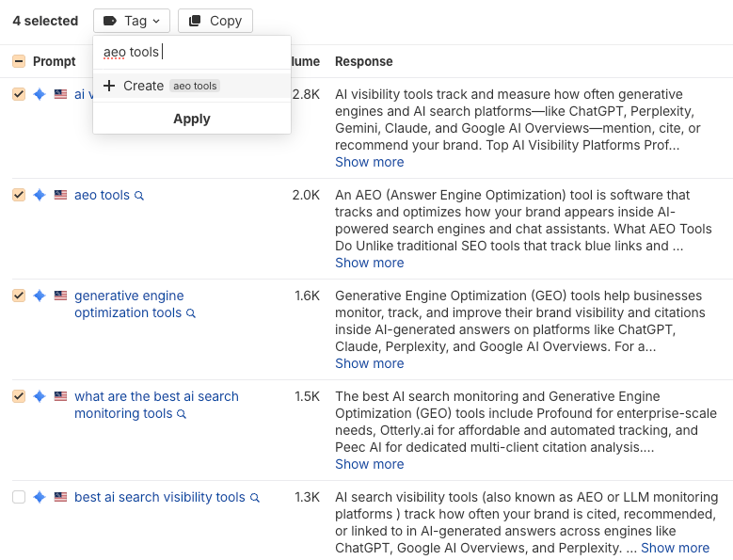Show more of the AEO tool response
Image resolution: width=733 pixels, height=560 pixels.
[369, 263]
